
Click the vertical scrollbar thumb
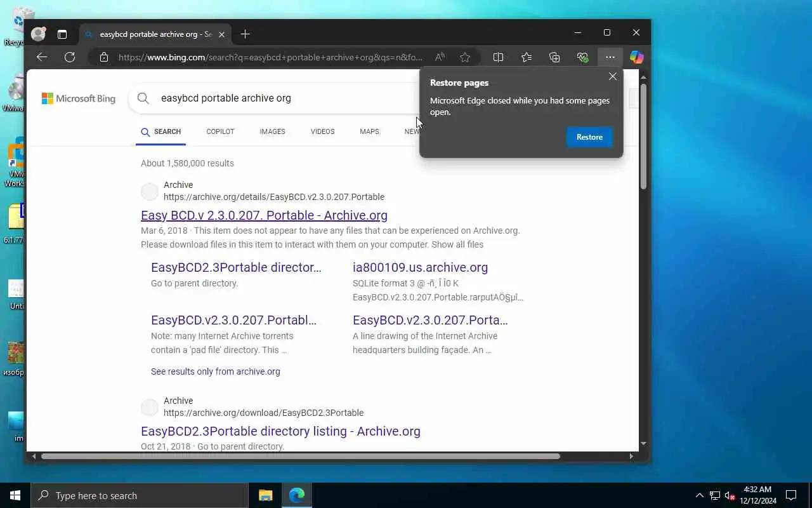click(x=643, y=136)
